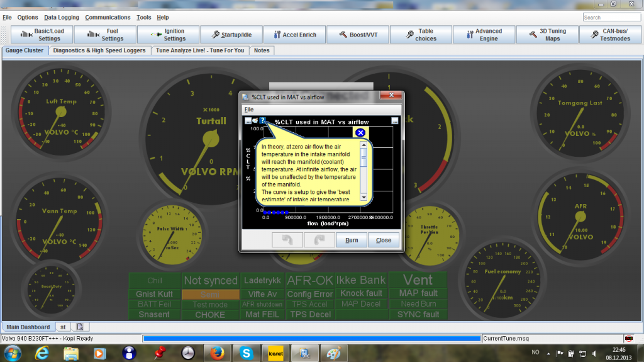Open Basic/Load Settings toolbar menu
Screen dimensions: 644x362
click(42, 35)
